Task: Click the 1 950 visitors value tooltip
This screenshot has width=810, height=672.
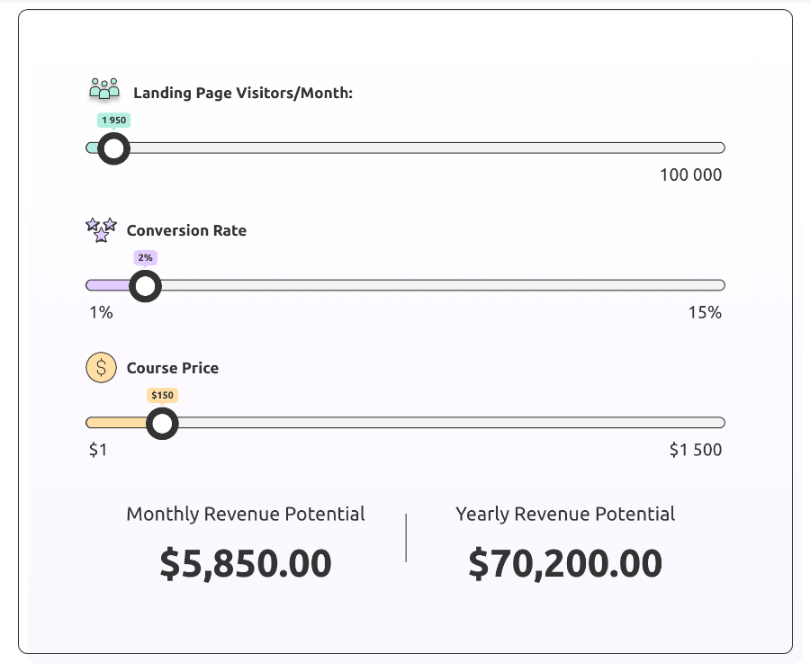Action: [x=113, y=121]
